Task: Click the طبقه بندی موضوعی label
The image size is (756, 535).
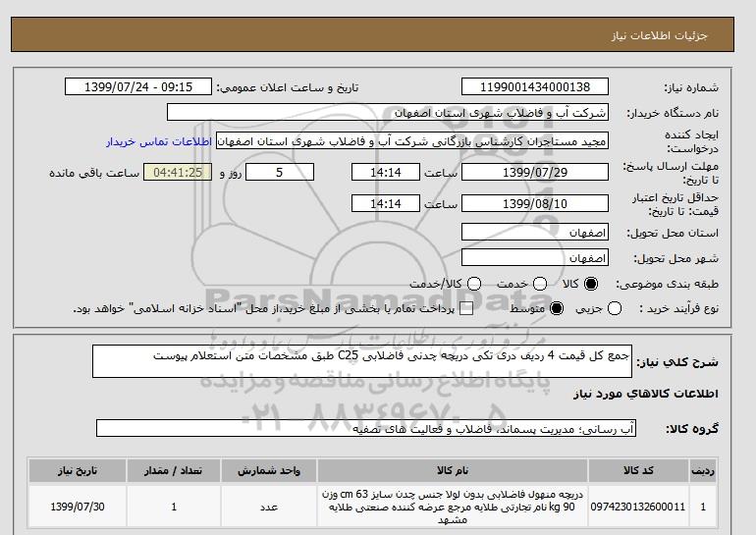Action: coord(668,285)
